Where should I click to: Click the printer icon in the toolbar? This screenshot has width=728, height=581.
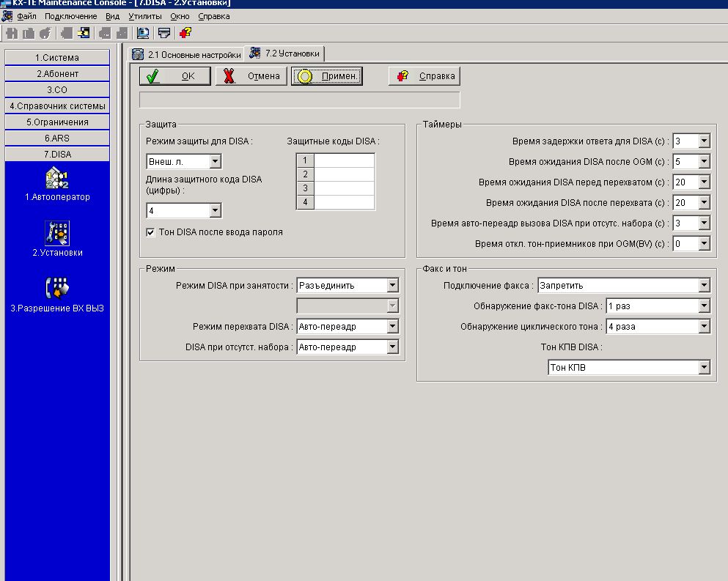click(x=164, y=33)
